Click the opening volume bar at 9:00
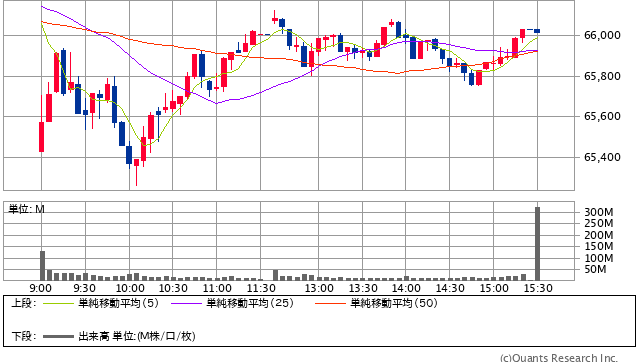The image size is (638, 362). pos(42,266)
